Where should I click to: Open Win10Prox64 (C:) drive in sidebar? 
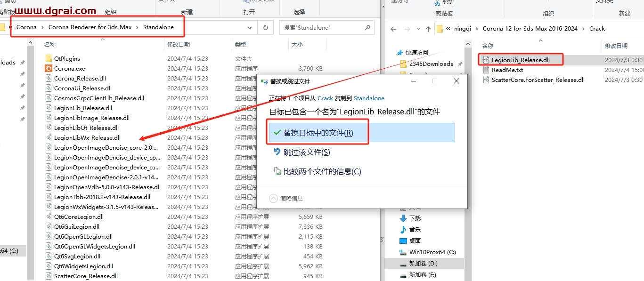432,252
